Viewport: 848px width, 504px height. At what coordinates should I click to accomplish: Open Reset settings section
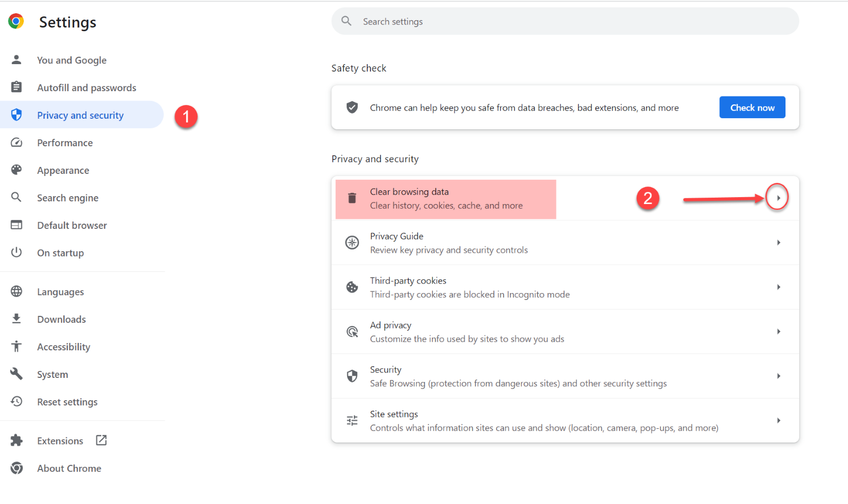click(x=67, y=402)
